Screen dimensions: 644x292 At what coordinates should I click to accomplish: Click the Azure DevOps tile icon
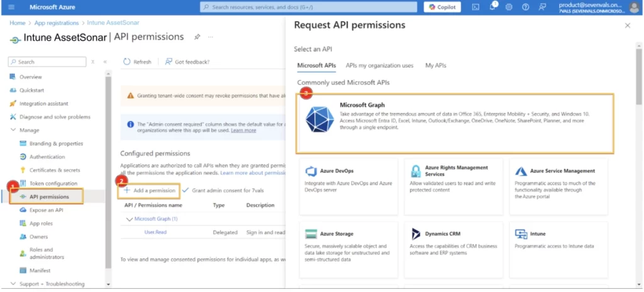[310, 171]
